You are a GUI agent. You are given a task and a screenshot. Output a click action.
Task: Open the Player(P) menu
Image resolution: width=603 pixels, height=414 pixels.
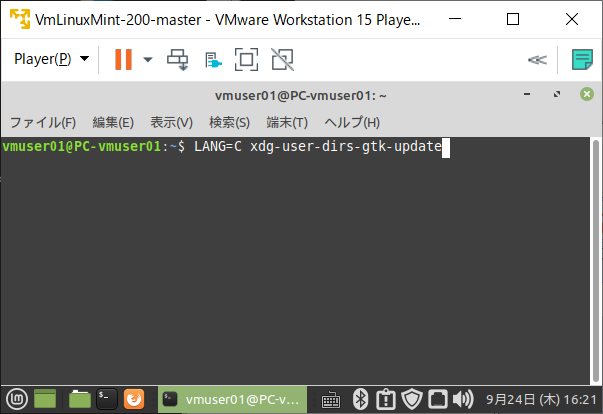(52, 59)
